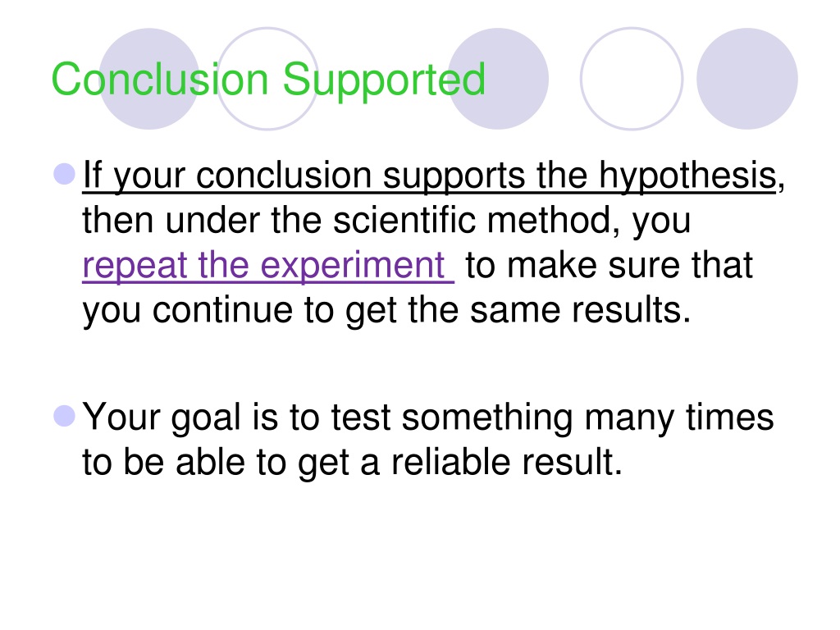Click the green 'Conclusion Supported' title
This screenshot has width=840, height=630.
tap(268, 80)
